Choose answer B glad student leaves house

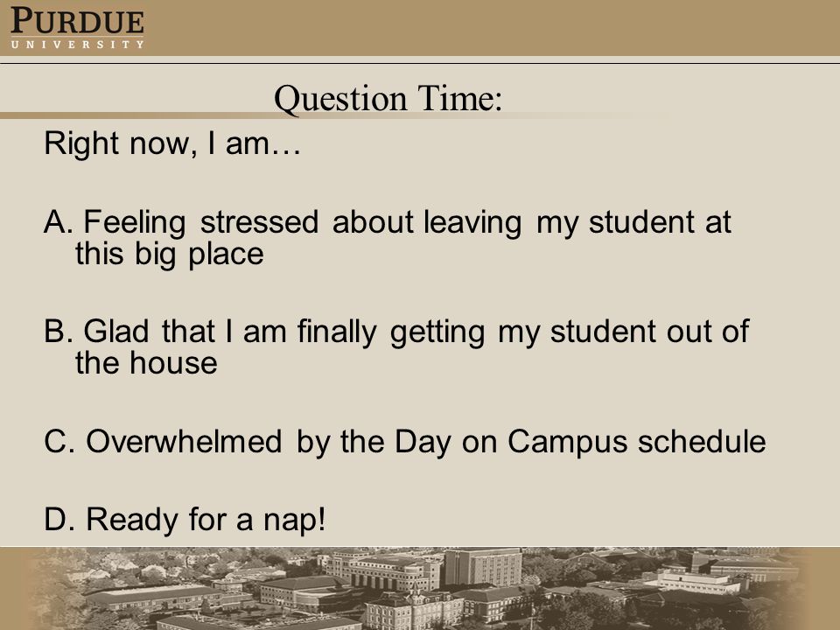pos(396,346)
